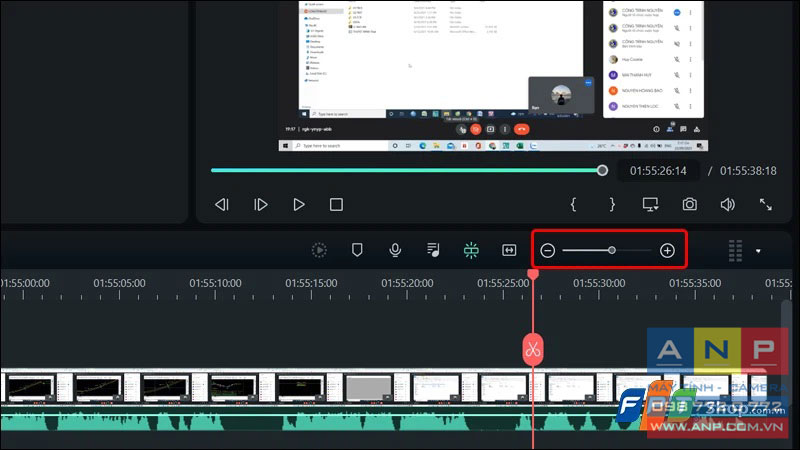Click the red playhead marker on the ruler
Viewport: 800px width, 450px height.
pyautogui.click(x=533, y=274)
